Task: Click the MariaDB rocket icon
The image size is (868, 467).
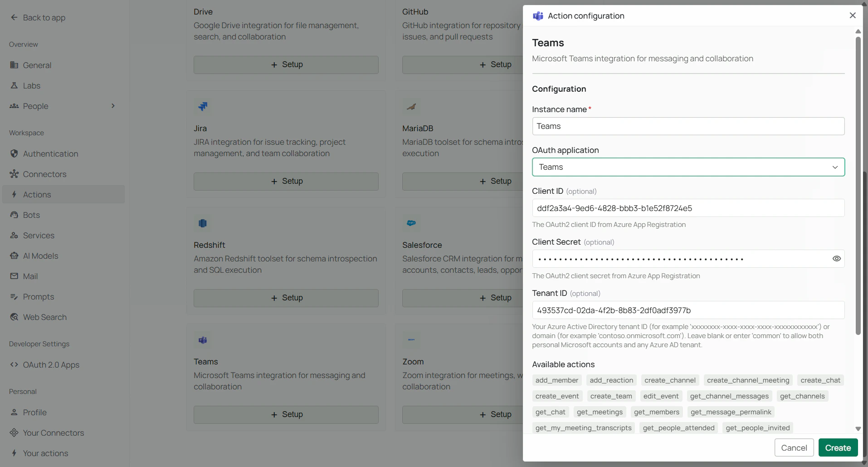Action: 411,107
